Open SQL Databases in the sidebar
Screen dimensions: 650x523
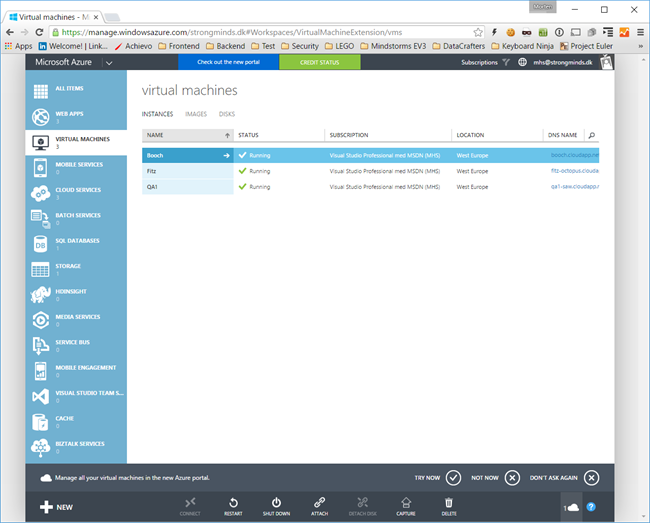point(76,244)
